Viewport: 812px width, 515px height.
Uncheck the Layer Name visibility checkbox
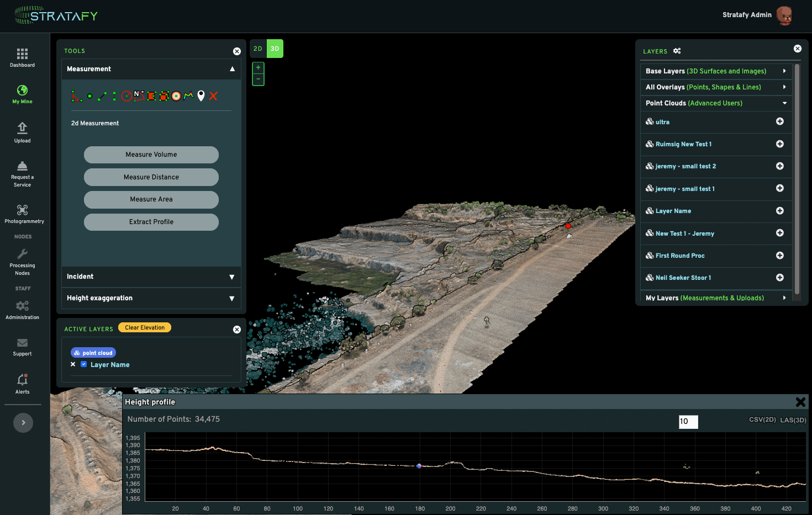click(84, 364)
